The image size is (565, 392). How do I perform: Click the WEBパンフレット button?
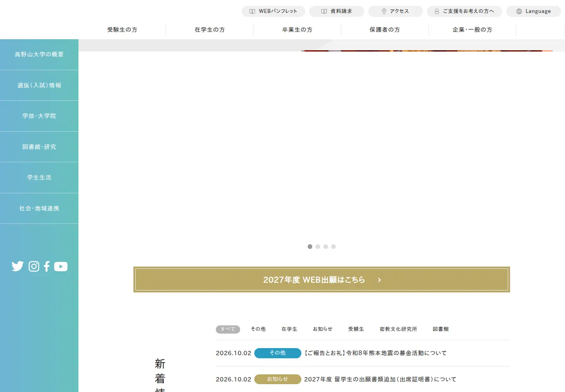point(273,11)
